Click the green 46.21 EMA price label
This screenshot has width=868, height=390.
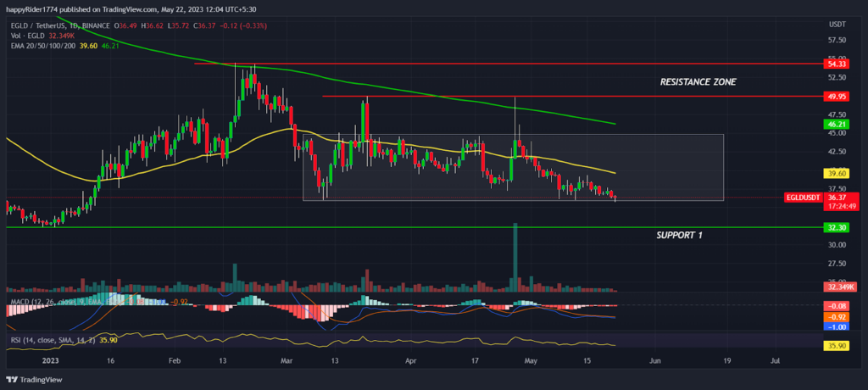836,124
